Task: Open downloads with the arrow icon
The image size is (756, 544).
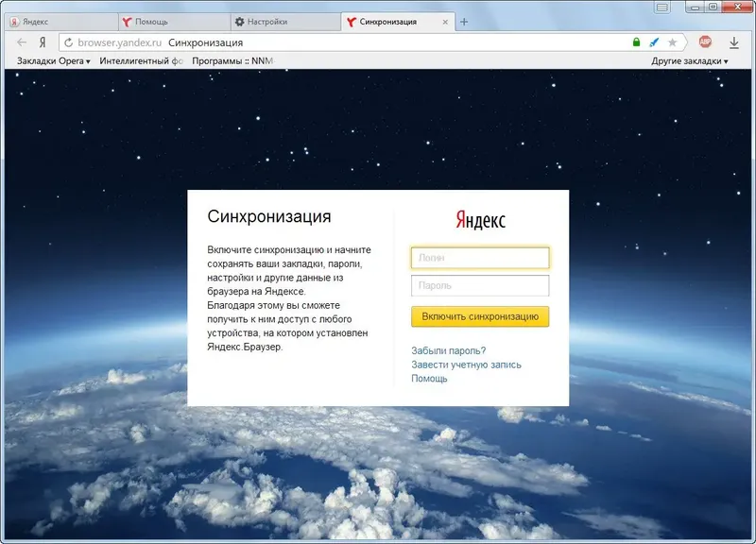Action: click(x=734, y=42)
